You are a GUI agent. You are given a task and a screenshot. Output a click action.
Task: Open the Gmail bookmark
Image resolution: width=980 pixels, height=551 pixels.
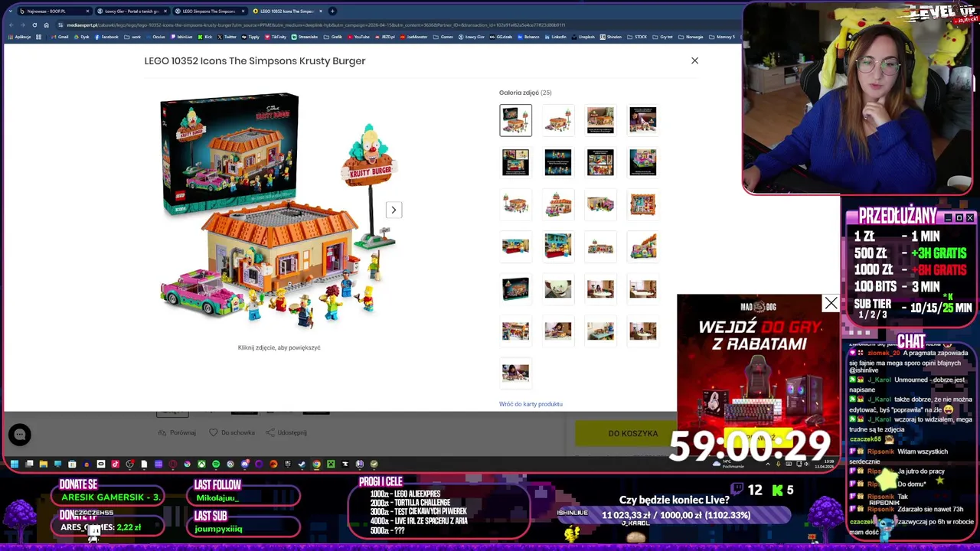coord(60,37)
